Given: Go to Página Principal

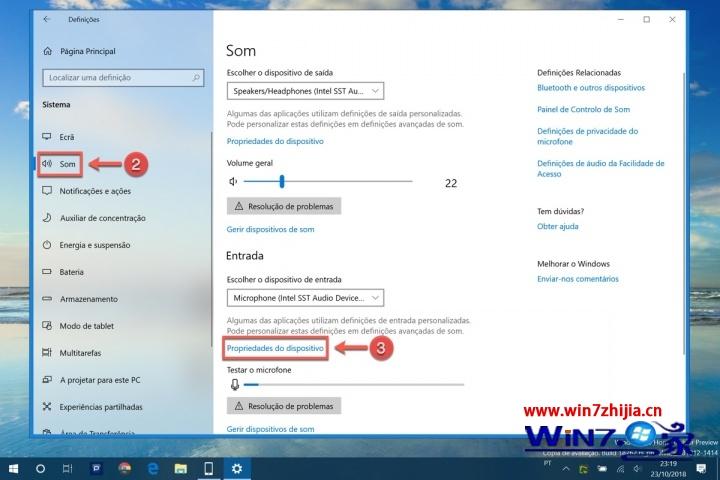Looking at the screenshot, I should (88, 51).
